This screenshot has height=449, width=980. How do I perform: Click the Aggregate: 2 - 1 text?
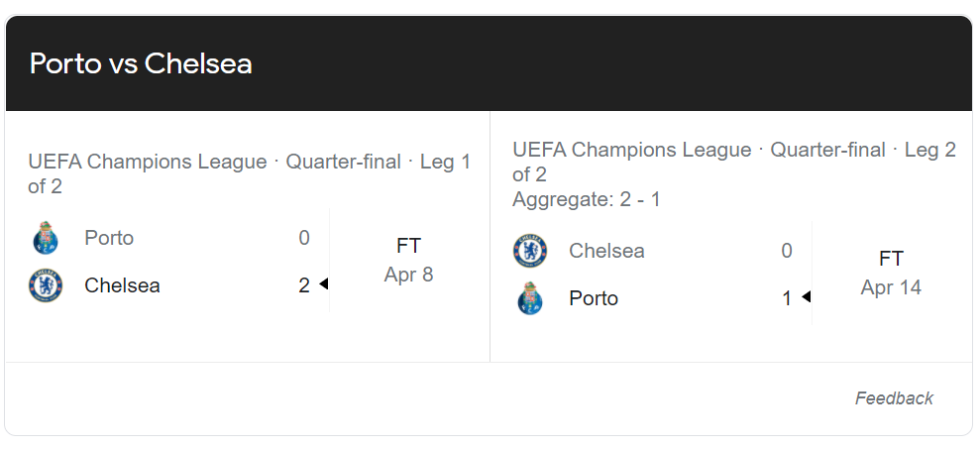[x=587, y=199]
